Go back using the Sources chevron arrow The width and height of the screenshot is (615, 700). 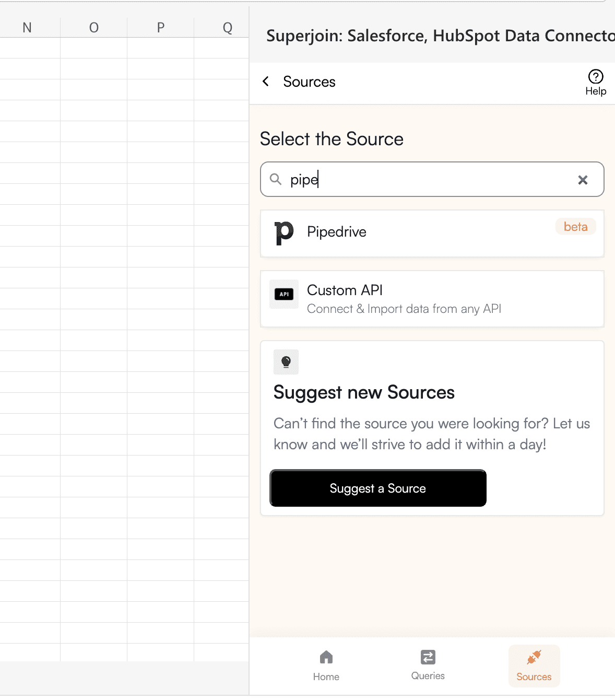[x=266, y=81]
